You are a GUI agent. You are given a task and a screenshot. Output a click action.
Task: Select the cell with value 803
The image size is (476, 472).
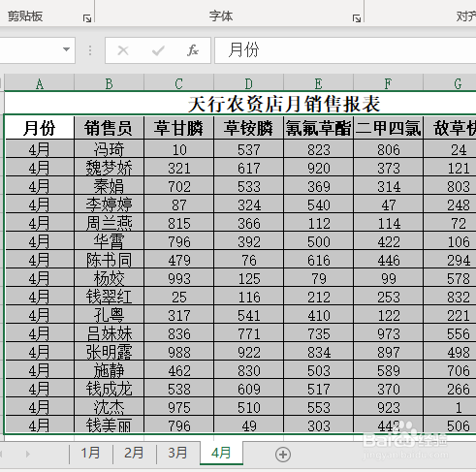tap(450, 186)
